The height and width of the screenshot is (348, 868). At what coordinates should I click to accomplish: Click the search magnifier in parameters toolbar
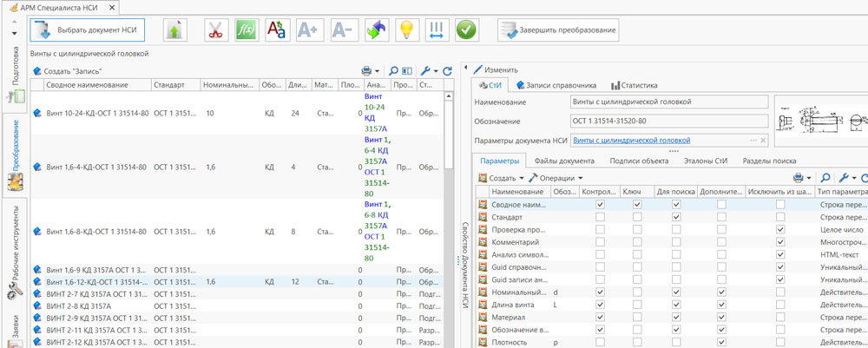(825, 178)
